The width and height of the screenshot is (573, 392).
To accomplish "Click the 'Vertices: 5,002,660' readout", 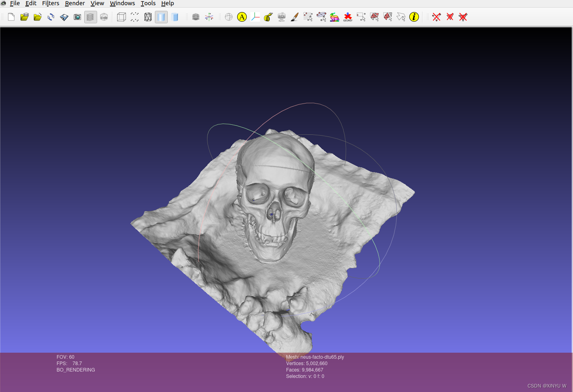I will tap(307, 364).
